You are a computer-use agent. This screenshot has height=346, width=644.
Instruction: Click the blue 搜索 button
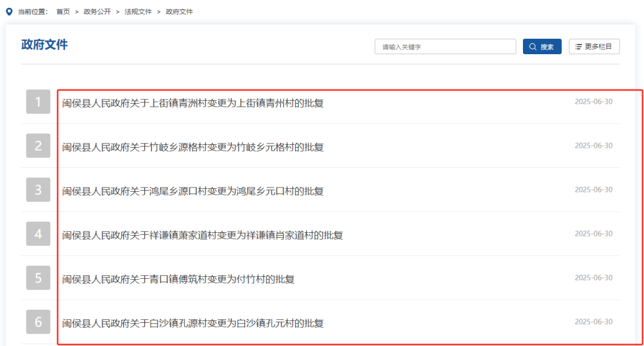tap(541, 46)
